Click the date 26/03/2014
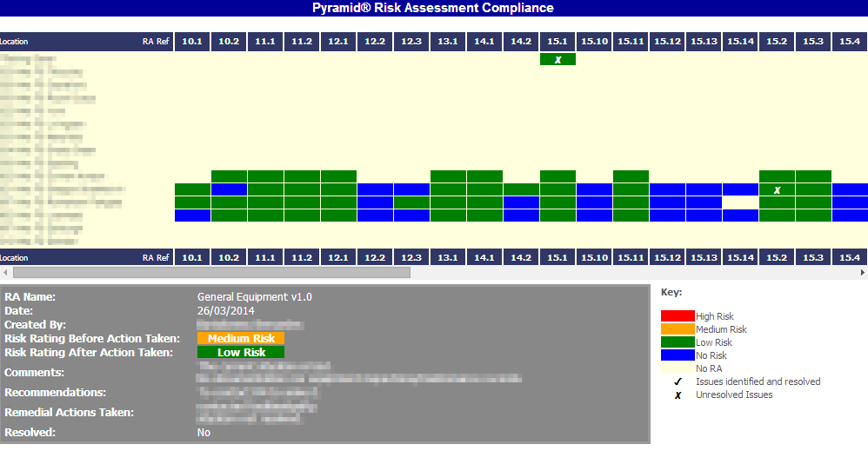 coord(226,311)
